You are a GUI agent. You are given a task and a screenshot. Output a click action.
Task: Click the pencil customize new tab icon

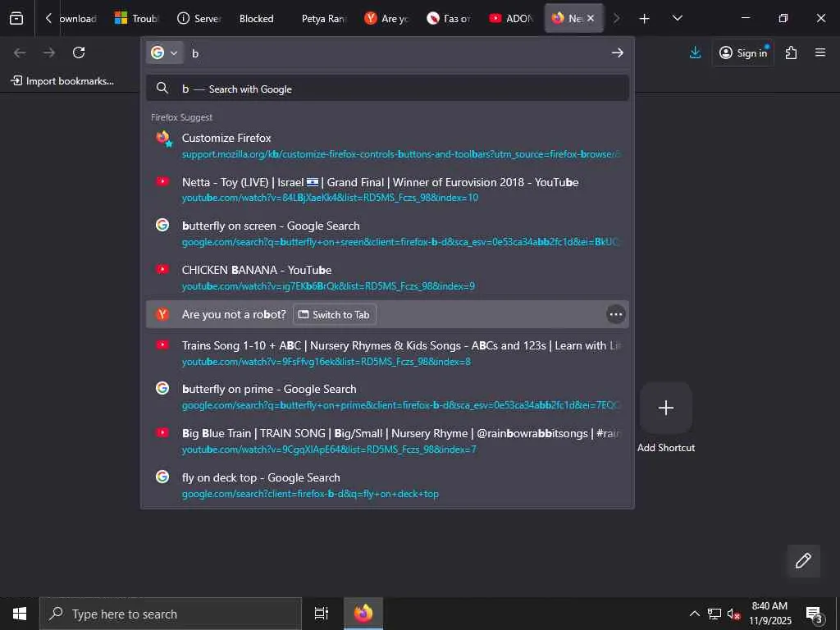[803, 560]
